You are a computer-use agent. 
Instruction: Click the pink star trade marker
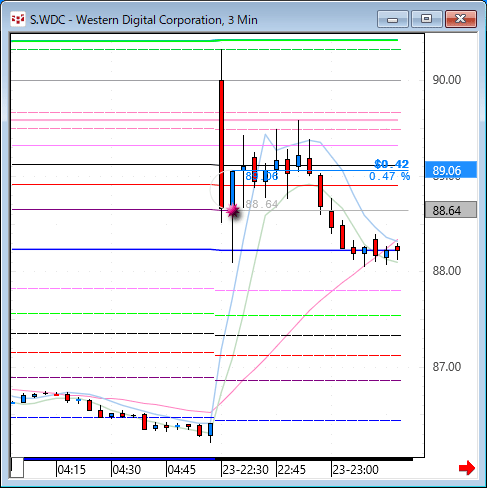point(233,211)
